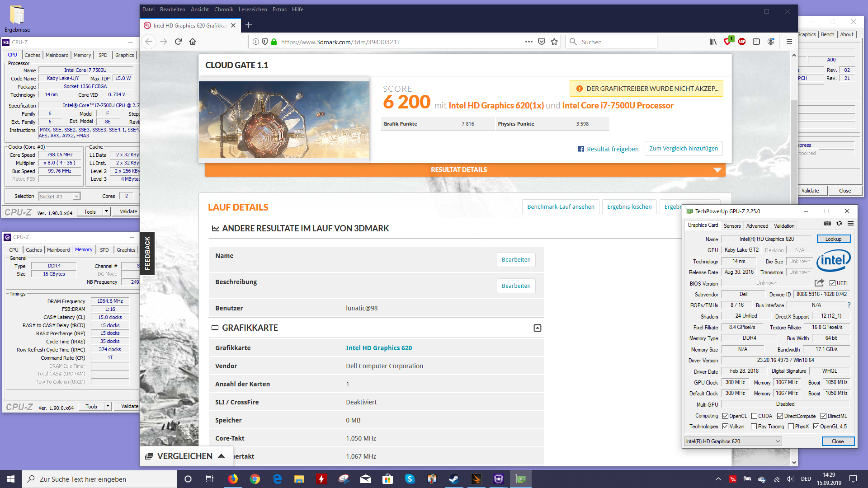The height and width of the screenshot is (488, 868).
Task: Reload the 3DMark page
Action: coord(178,42)
